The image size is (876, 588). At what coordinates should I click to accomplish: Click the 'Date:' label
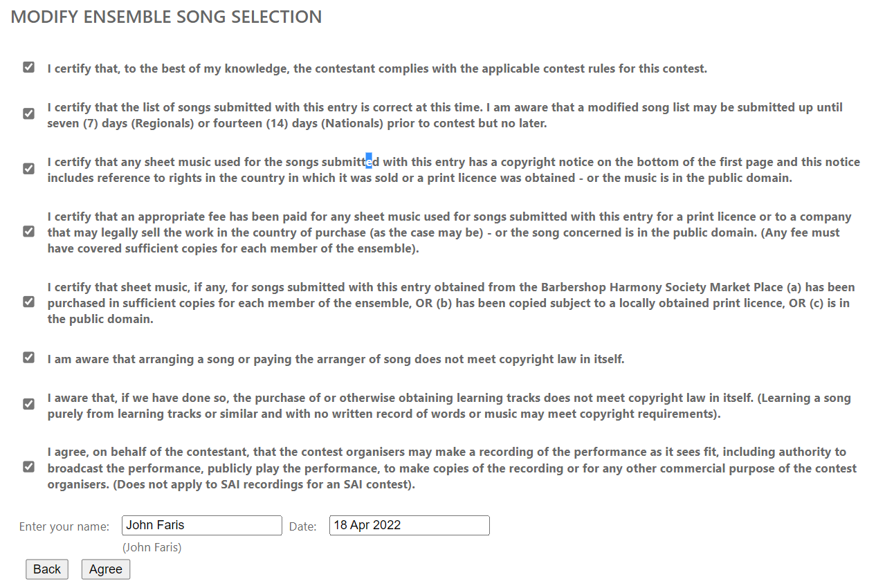(302, 526)
